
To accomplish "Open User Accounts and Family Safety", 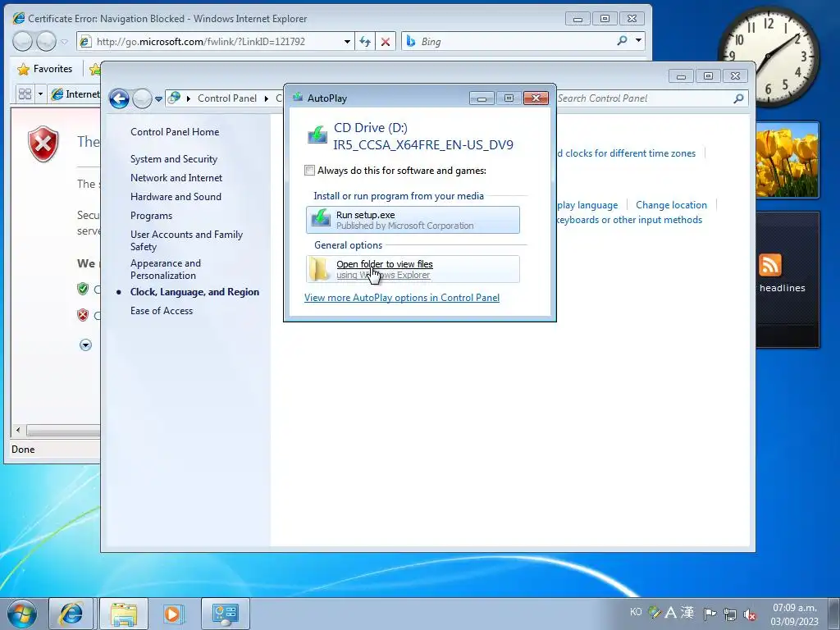I will tap(186, 240).
